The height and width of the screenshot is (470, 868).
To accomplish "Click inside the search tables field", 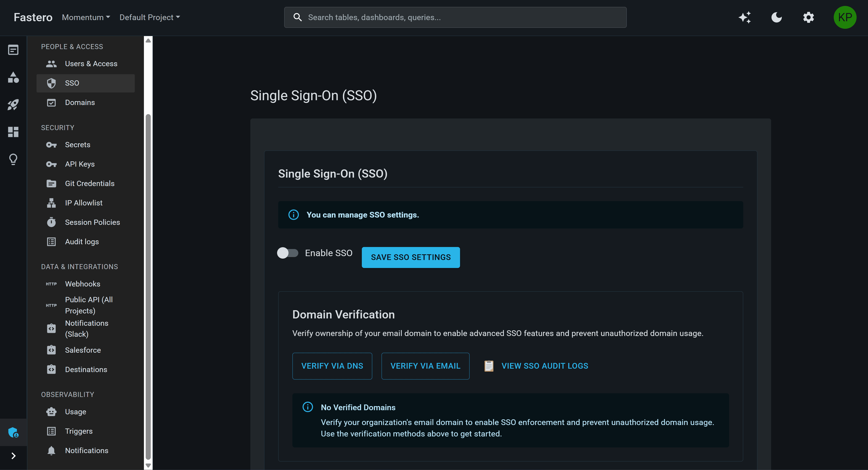I will (x=455, y=17).
